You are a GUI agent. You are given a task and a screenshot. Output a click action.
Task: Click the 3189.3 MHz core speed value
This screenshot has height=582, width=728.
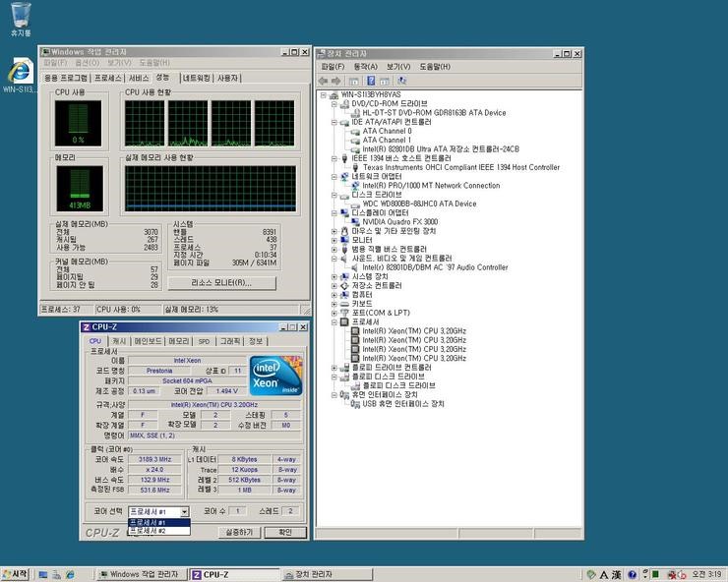155,459
